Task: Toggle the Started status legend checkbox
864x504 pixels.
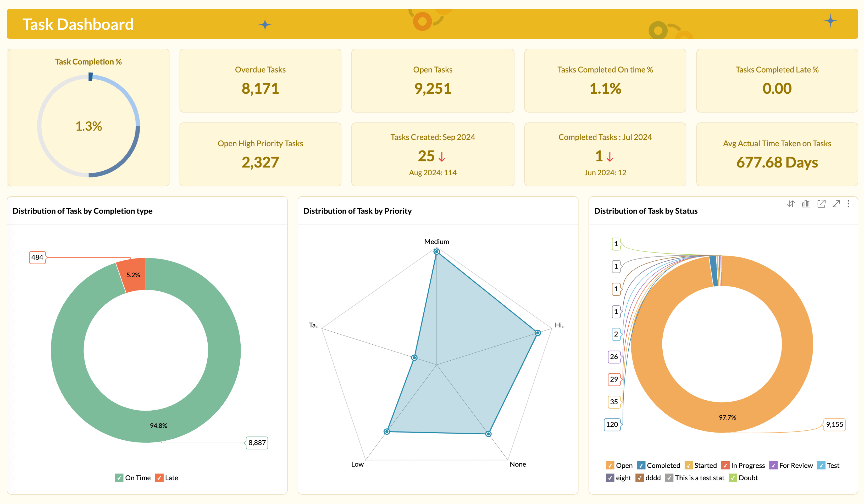Action: (689, 465)
